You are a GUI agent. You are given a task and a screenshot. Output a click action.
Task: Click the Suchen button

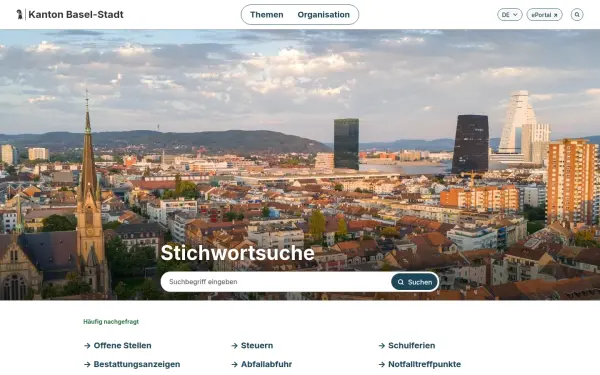click(415, 282)
